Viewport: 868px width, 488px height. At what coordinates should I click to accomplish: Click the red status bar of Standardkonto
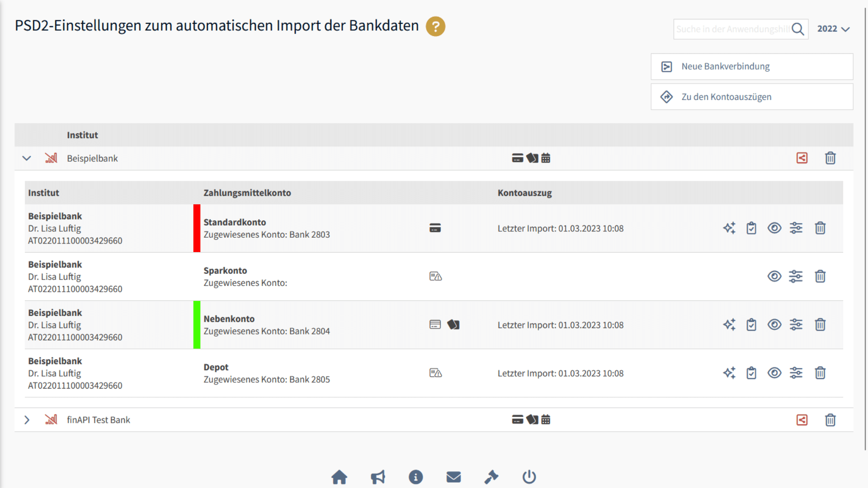(x=197, y=228)
